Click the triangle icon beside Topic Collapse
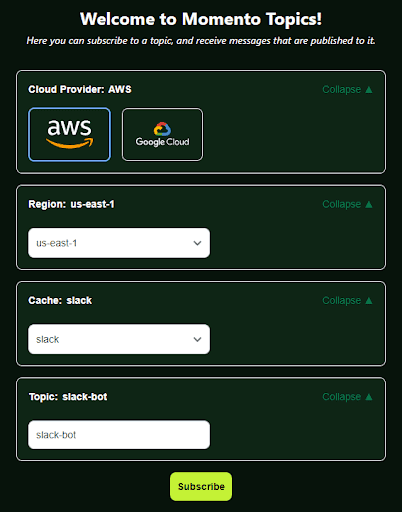Screen dimensions: 402x512 (x=369, y=397)
